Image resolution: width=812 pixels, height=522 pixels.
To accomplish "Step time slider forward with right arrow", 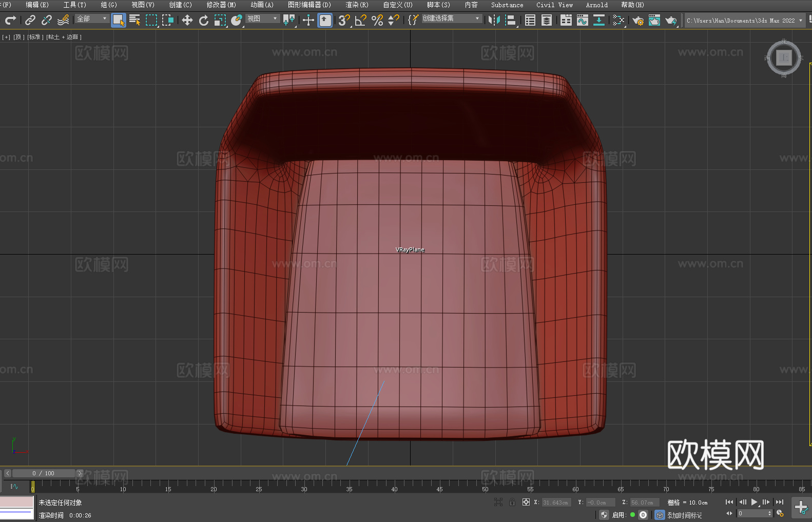I will click(80, 473).
